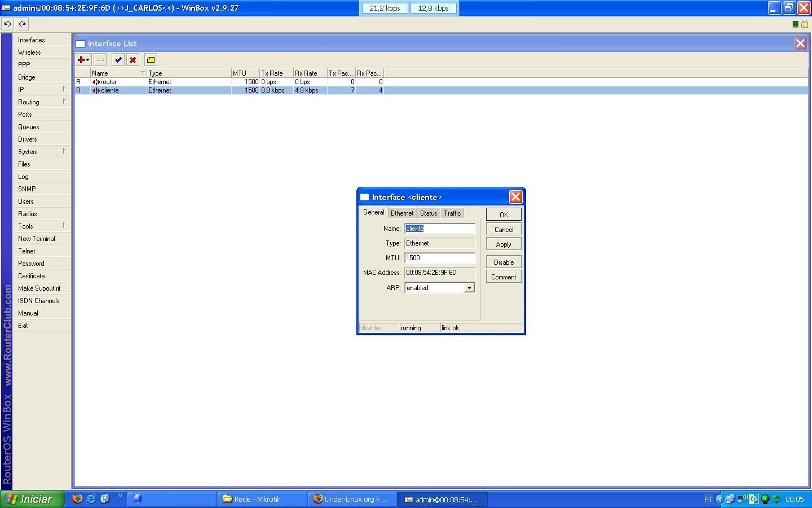The height and width of the screenshot is (508, 812).
Task: Click the Name field containing cliente
Action: (440, 229)
